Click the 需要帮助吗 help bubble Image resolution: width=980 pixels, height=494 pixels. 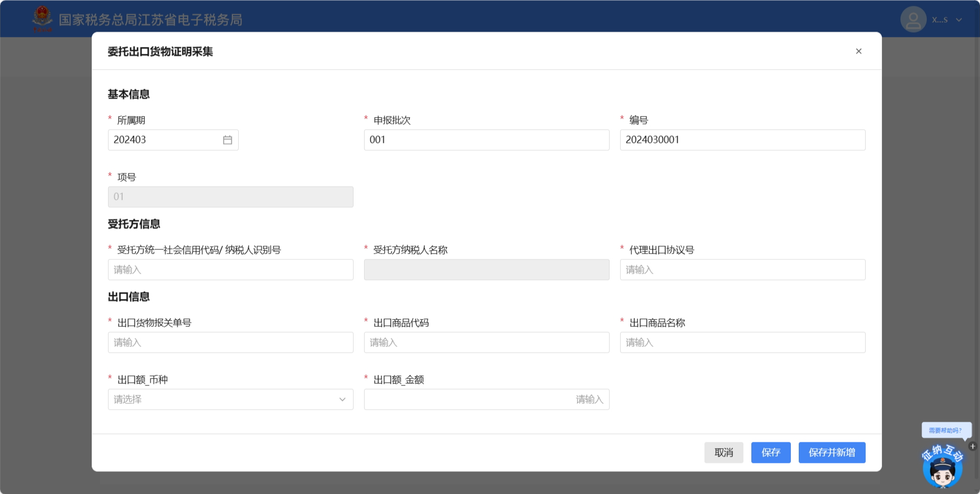tap(945, 430)
